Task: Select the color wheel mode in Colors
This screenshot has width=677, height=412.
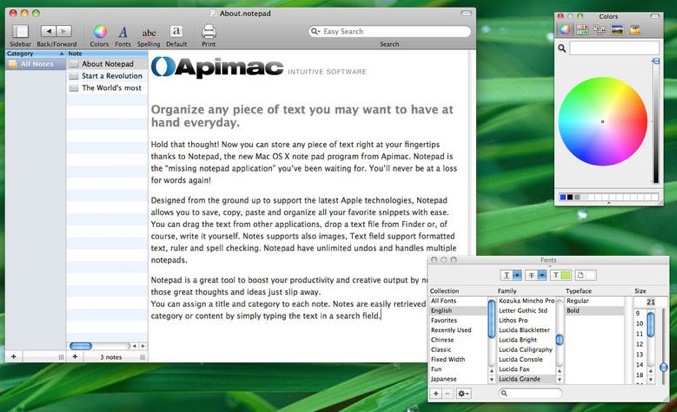Action: pyautogui.click(x=565, y=29)
